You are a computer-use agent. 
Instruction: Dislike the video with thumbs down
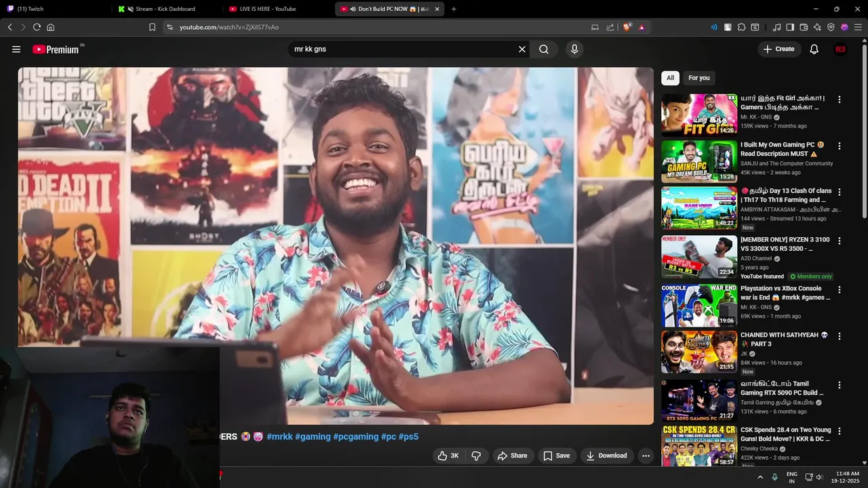point(476,456)
